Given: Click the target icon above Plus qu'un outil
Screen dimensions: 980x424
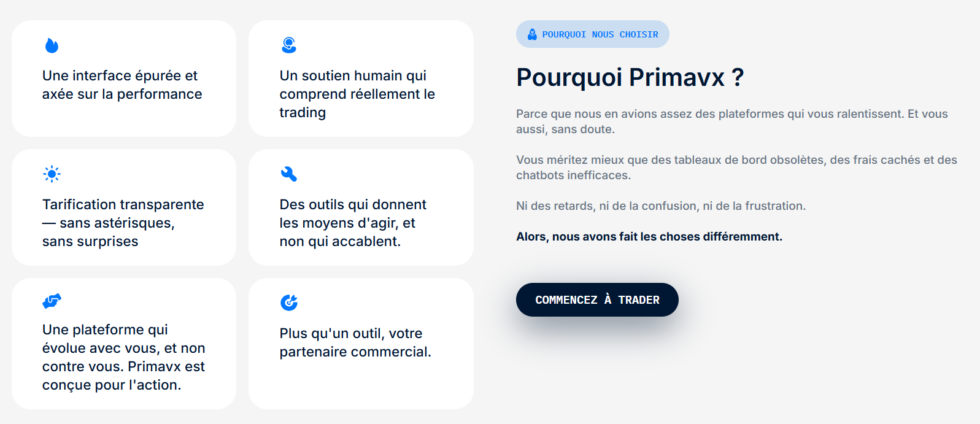Looking at the screenshot, I should click(289, 302).
